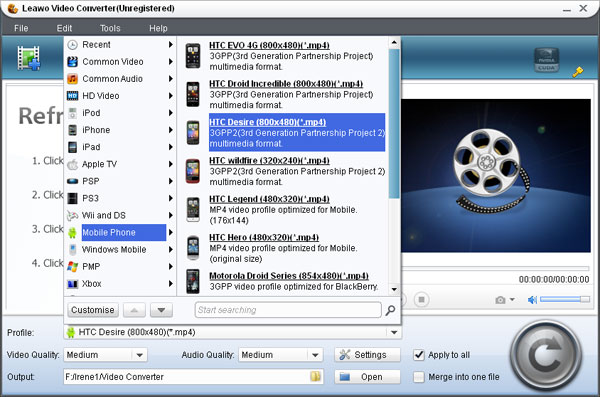
Task: Click the Settings button
Action: pyautogui.click(x=367, y=355)
